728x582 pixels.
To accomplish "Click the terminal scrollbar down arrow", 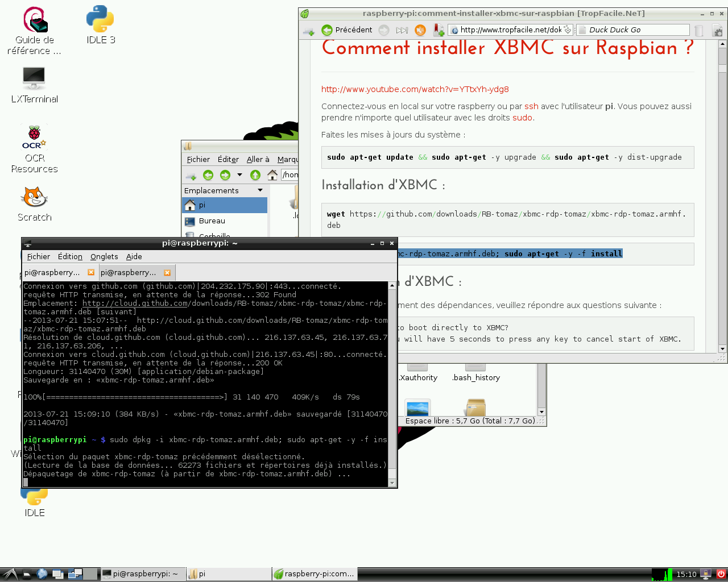I will 392,483.
